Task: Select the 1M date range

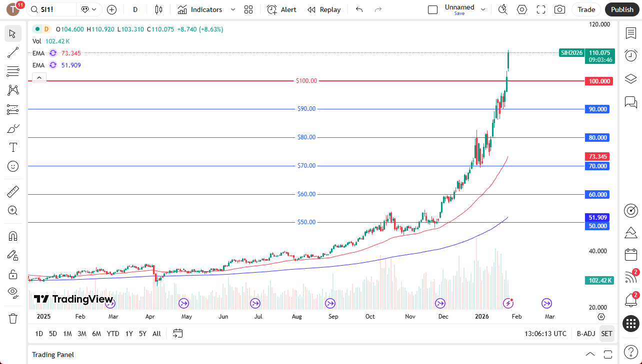Action: (x=67, y=334)
